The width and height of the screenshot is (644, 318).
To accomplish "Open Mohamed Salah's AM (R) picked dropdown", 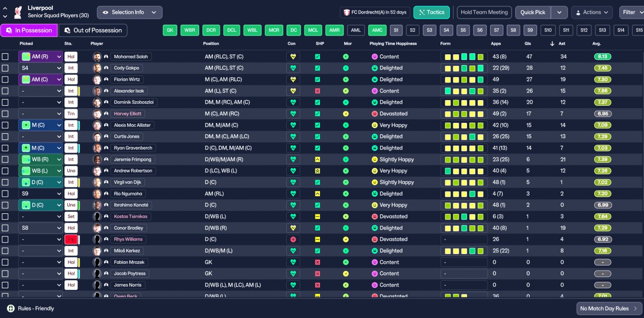I will pos(40,57).
